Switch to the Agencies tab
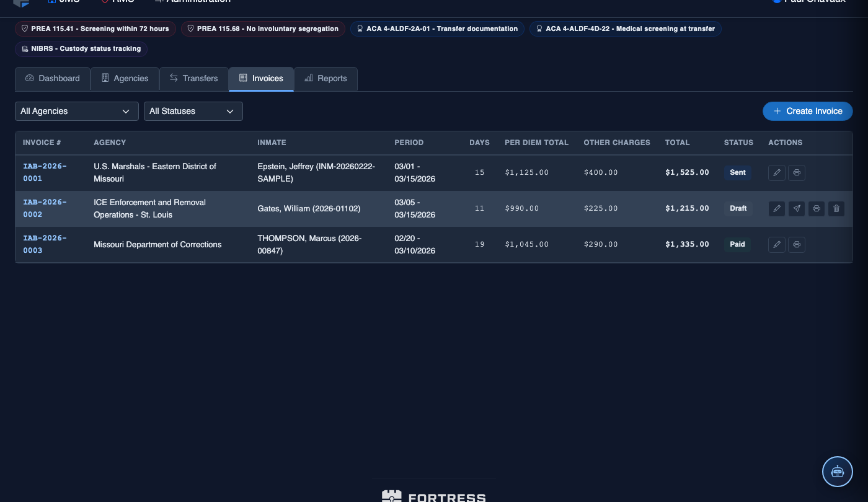 click(x=125, y=79)
